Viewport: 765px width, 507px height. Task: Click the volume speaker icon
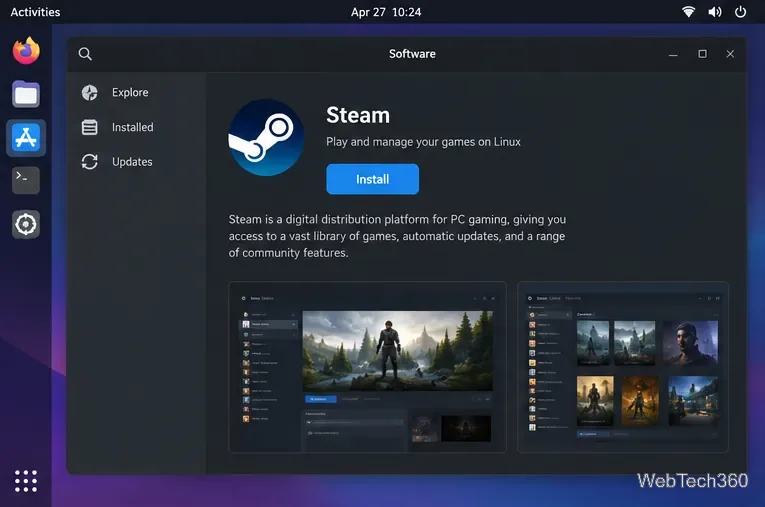[715, 12]
